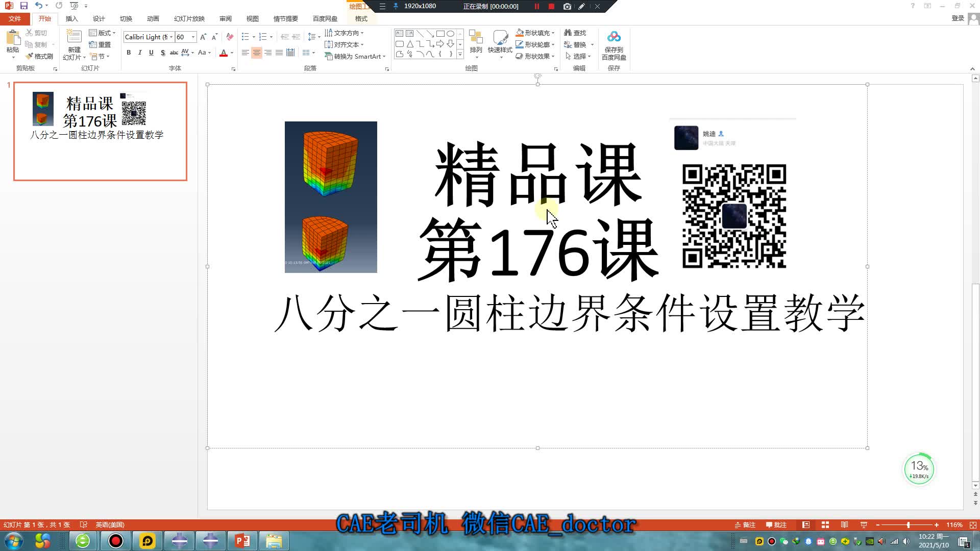Click the Bold formatting icon
This screenshot has height=551, width=980.
[x=129, y=53]
